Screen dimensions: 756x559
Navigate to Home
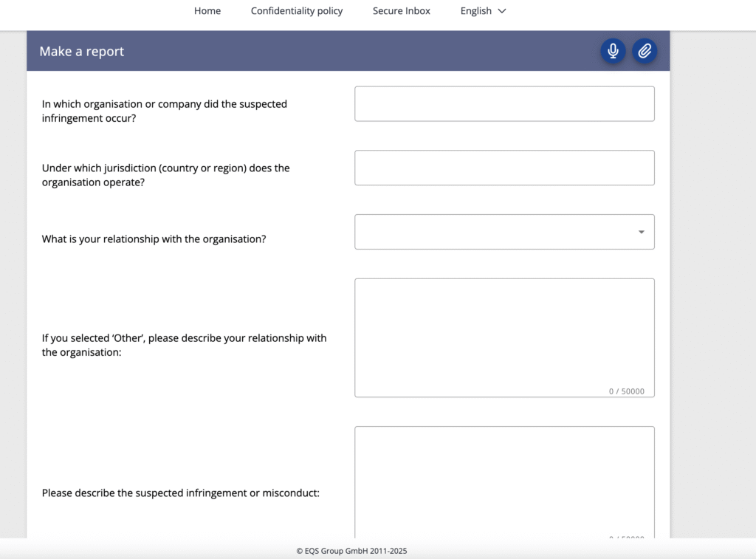pos(207,10)
